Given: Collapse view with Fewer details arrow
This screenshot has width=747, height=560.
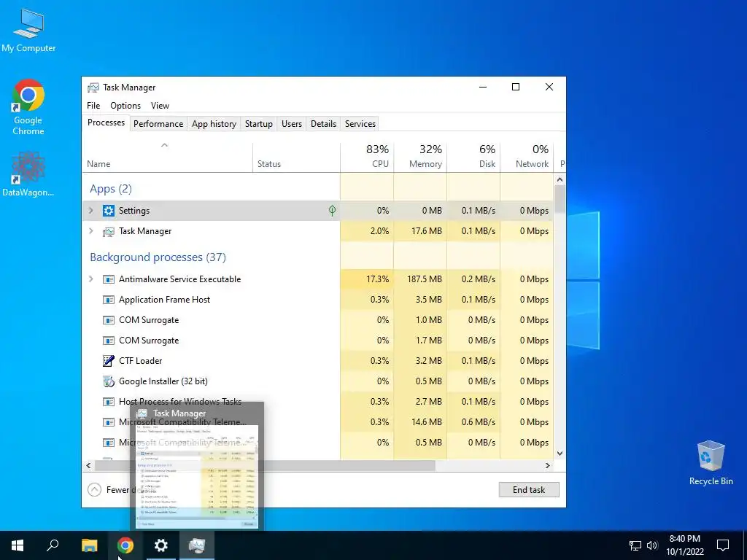Looking at the screenshot, I should click(x=94, y=489).
